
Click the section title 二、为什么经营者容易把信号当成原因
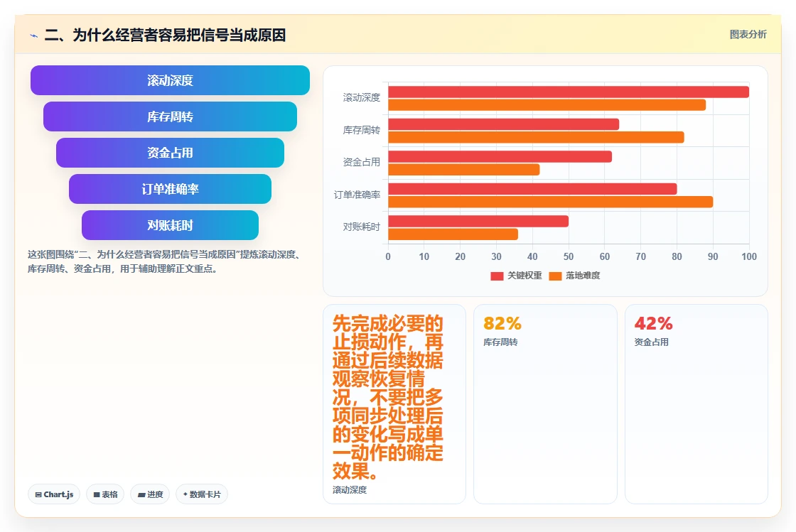coord(165,35)
